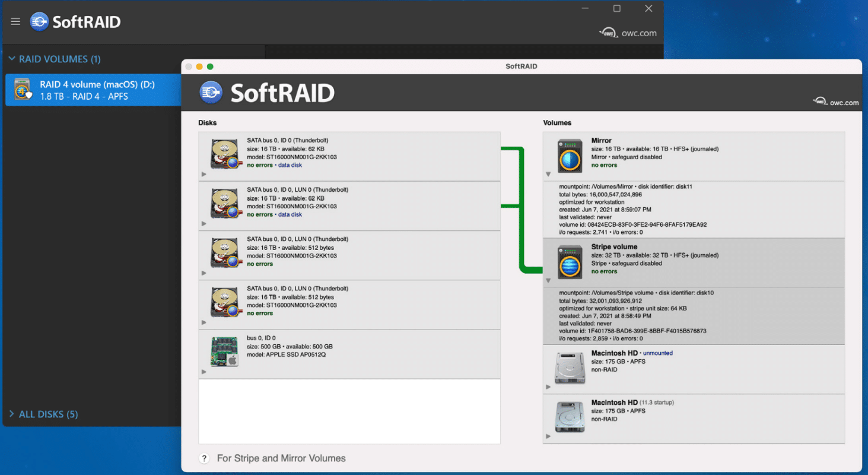
Task: Click the red close button of the Mac window
Action: coord(189,66)
